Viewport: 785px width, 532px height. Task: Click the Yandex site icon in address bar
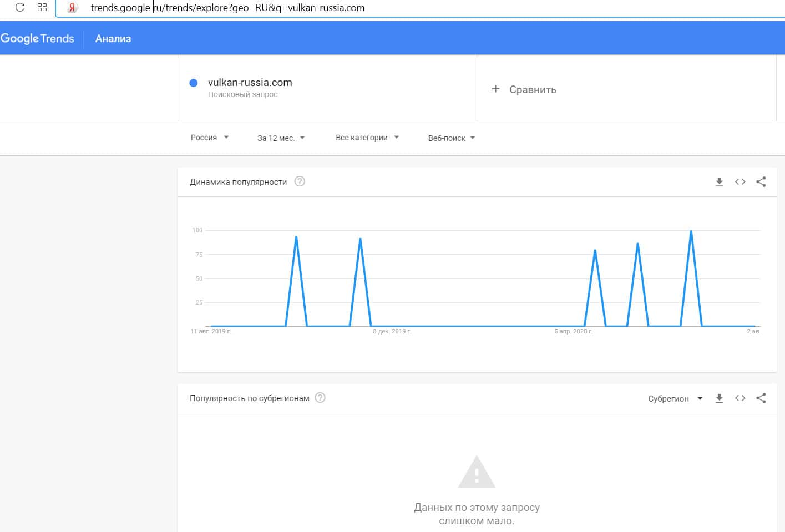(x=72, y=8)
